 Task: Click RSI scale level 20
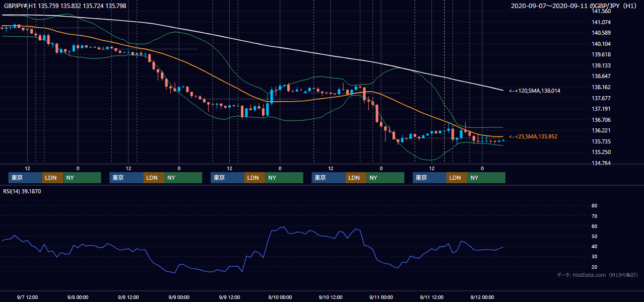(594, 267)
